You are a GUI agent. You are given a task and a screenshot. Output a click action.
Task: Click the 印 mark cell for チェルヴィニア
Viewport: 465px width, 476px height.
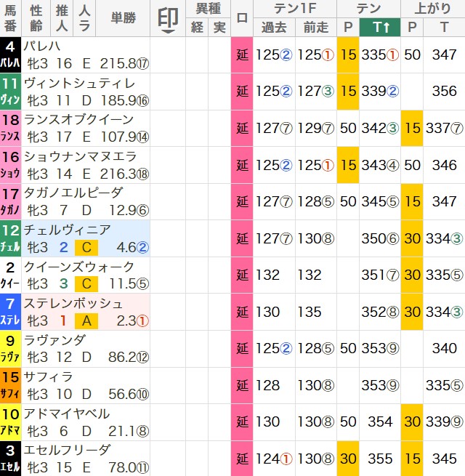[x=168, y=238]
